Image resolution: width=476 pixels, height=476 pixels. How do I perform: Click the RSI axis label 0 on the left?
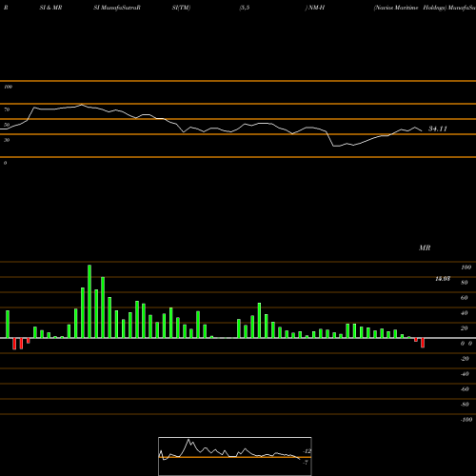(5, 163)
